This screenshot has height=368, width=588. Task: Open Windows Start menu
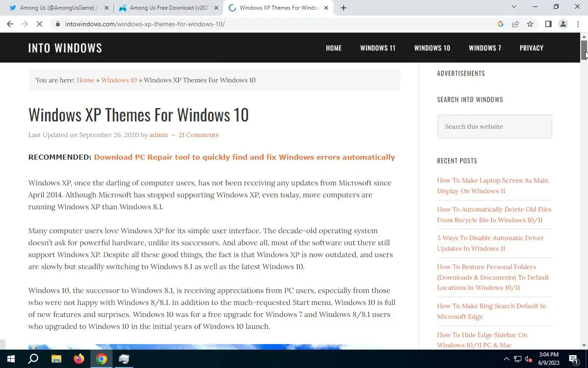pos(11,359)
